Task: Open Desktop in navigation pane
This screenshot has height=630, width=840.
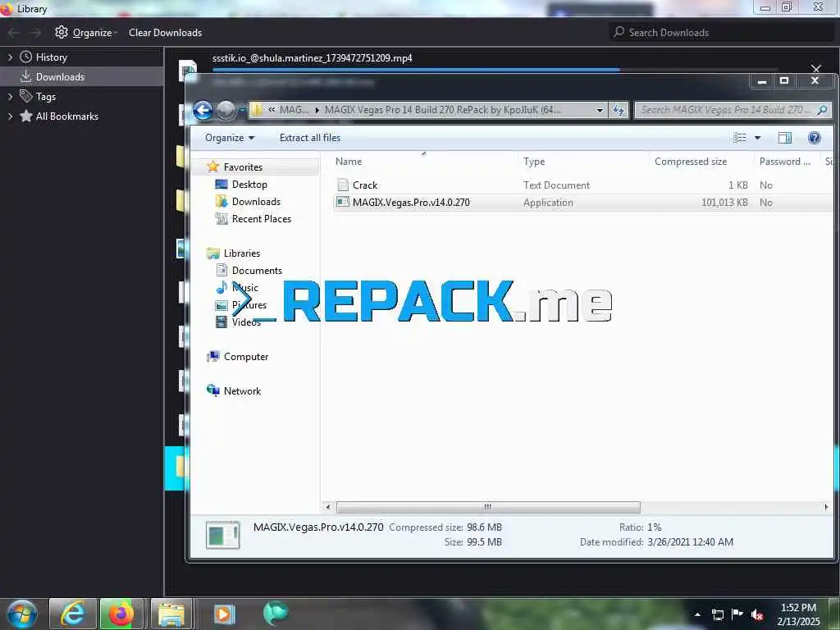Action: [x=249, y=185]
